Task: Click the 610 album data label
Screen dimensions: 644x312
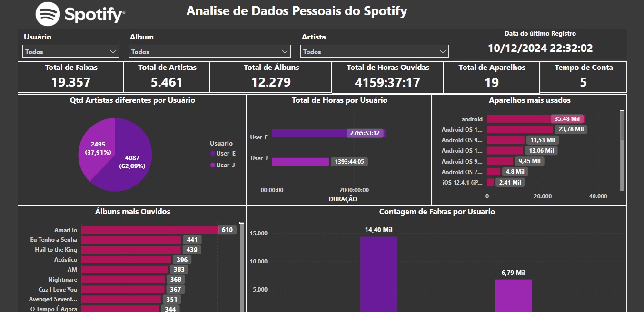Action: [227, 230]
